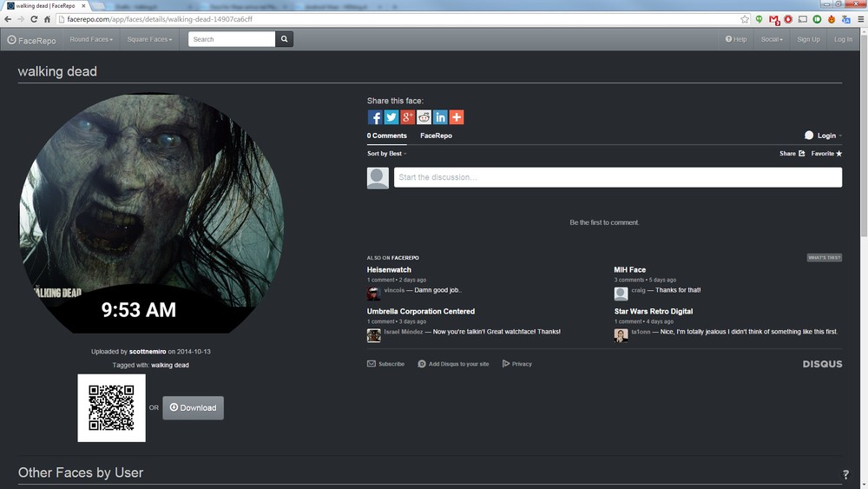Click the QR code image
This screenshot has width=868, height=489.
pyautogui.click(x=111, y=407)
